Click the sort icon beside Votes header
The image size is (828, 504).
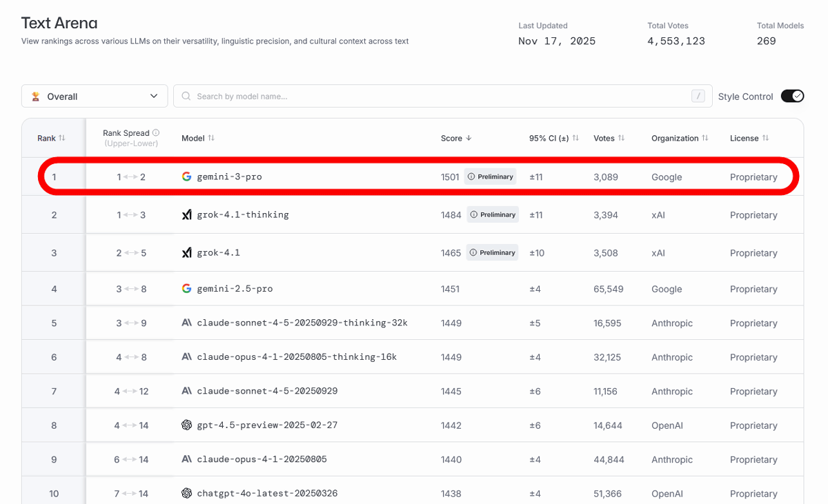pos(621,138)
